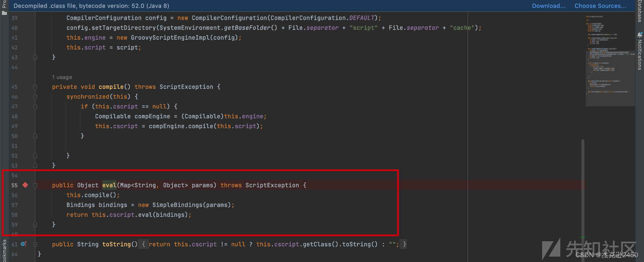Collapse the compile() method at line 45
The image size is (644, 262).
coord(35,87)
